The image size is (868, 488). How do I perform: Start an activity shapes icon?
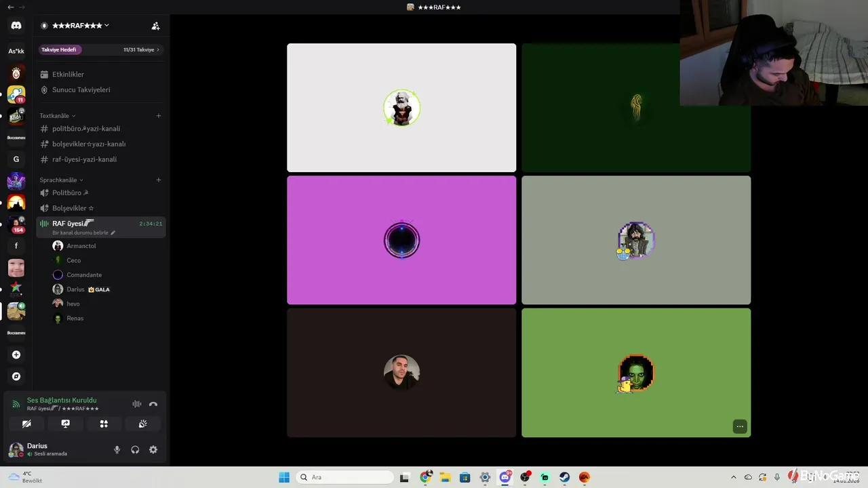(104, 424)
